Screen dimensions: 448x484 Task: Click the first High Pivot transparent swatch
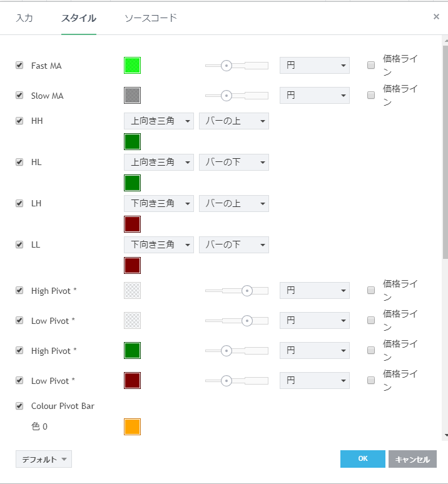coord(132,291)
